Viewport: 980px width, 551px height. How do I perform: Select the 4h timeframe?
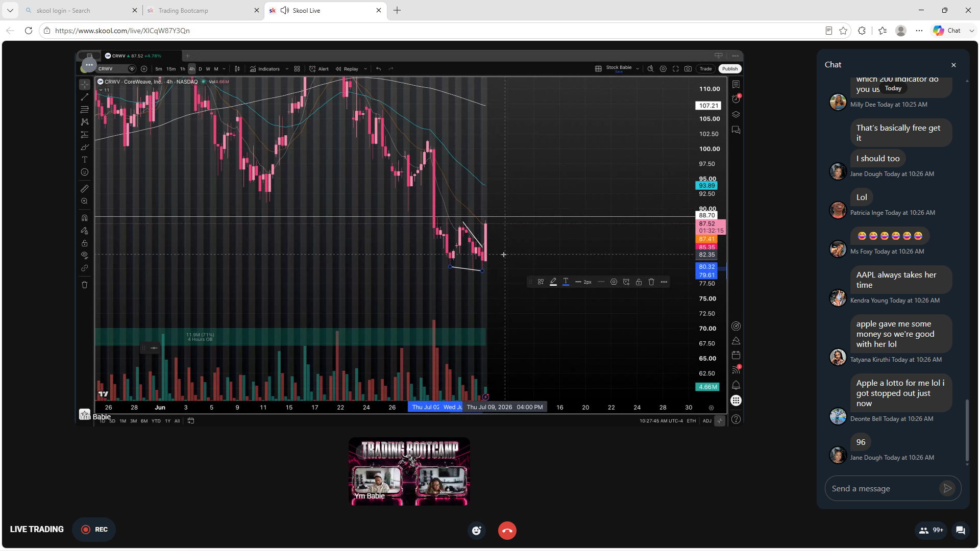192,69
